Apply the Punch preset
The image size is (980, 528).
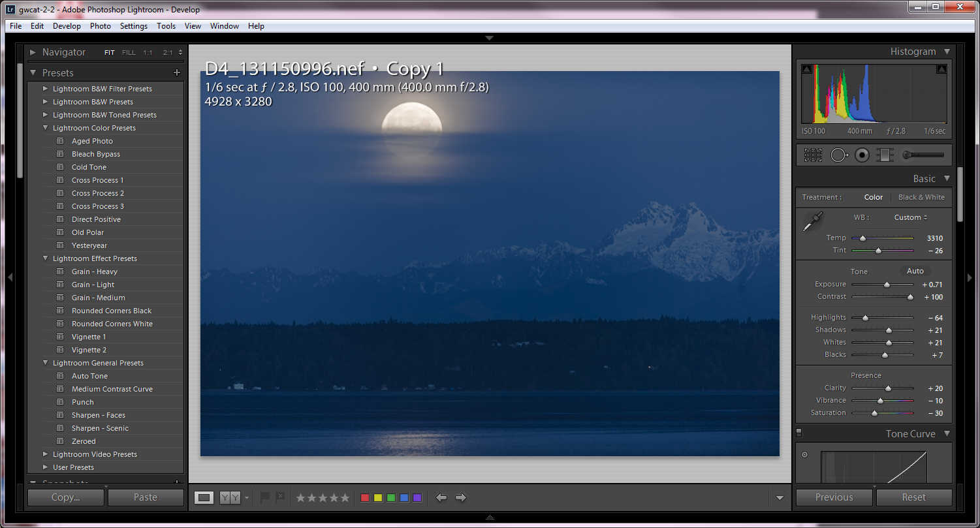[x=83, y=402]
